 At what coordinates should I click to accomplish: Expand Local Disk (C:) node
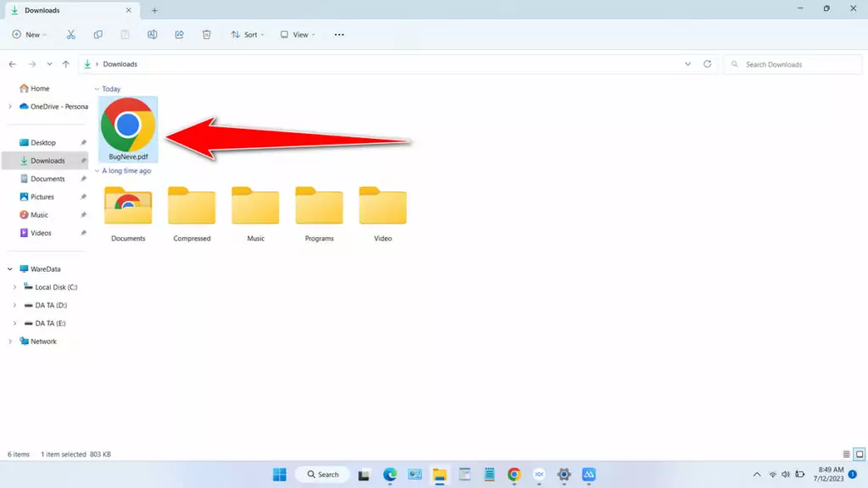(15, 287)
